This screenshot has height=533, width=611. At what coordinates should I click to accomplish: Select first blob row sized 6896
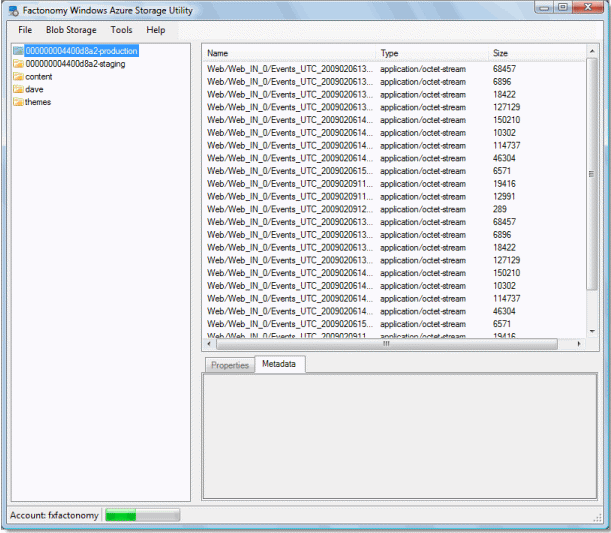pos(394,82)
